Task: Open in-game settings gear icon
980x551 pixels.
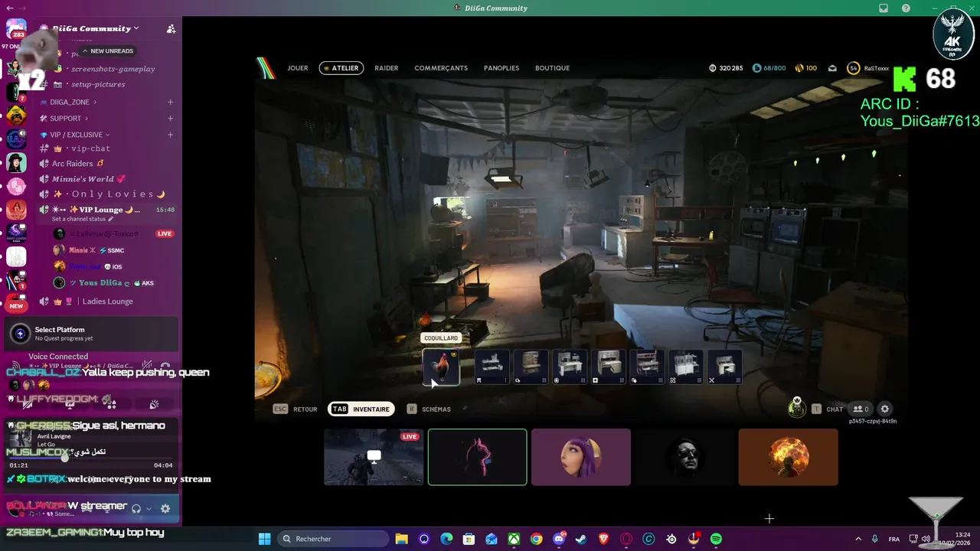Action: click(x=885, y=409)
